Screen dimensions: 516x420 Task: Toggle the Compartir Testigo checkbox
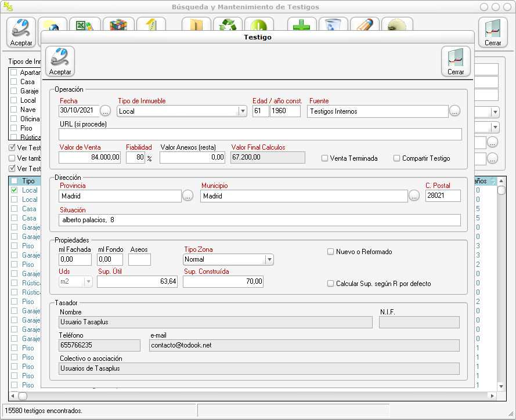(x=397, y=158)
